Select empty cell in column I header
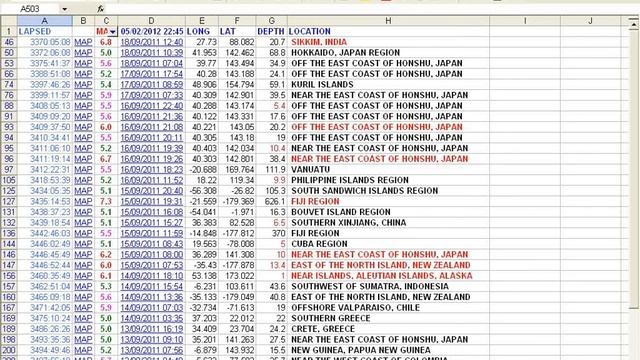The image size is (640, 360). (525, 31)
